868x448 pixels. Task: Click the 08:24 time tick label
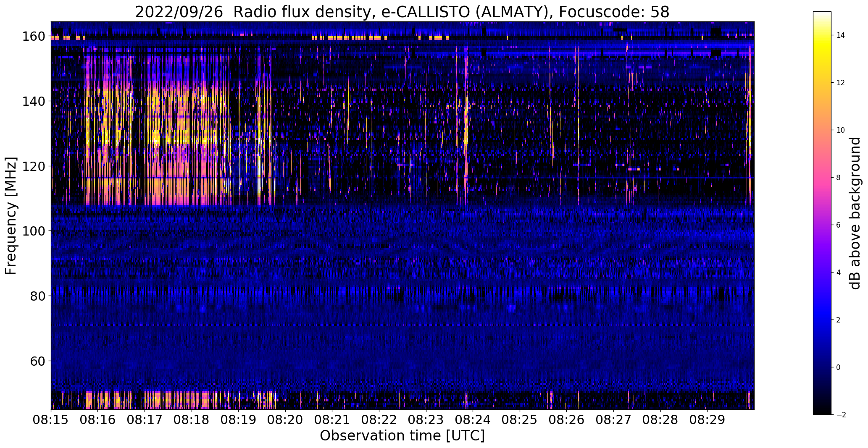473,419
